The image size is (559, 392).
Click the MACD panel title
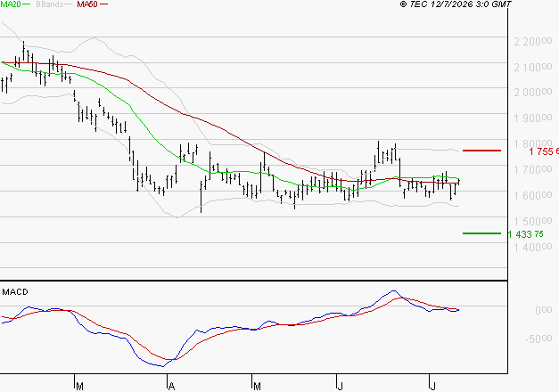click(x=15, y=292)
